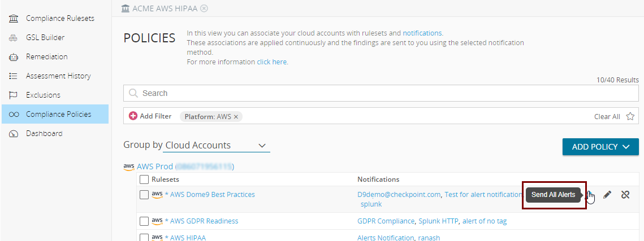The width and height of the screenshot is (644, 241).
Task: Click the Exclusions flag icon
Action: pyautogui.click(x=14, y=95)
